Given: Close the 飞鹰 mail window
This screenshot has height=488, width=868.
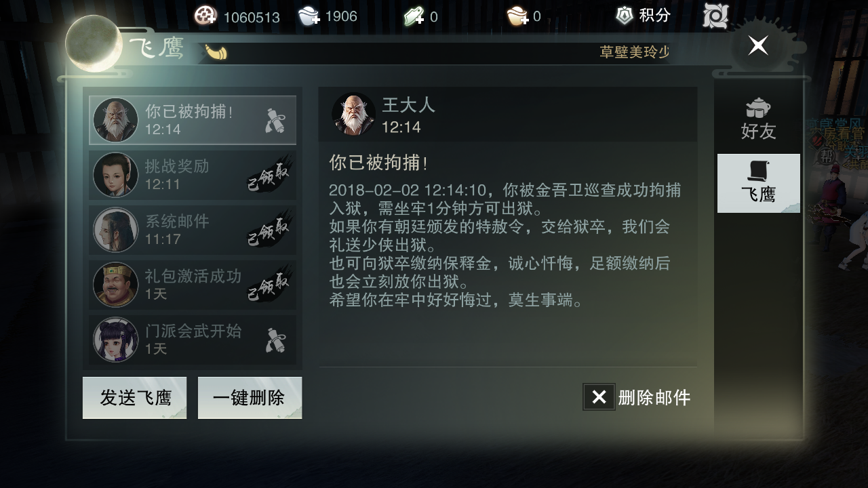Looking at the screenshot, I should (758, 45).
